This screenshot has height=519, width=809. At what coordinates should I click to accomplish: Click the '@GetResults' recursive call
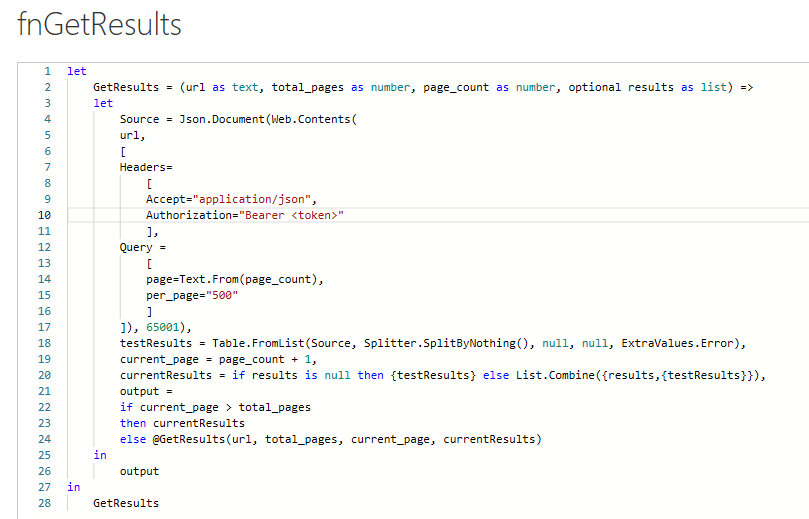(189, 439)
